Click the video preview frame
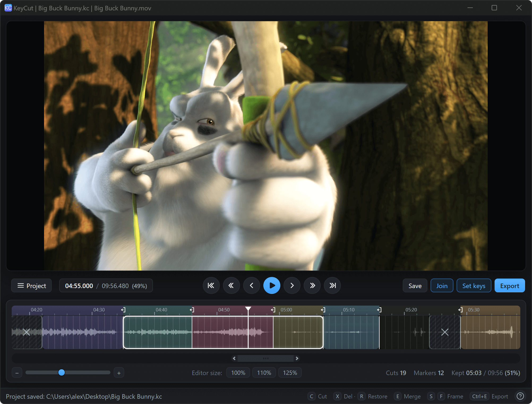 [266, 146]
